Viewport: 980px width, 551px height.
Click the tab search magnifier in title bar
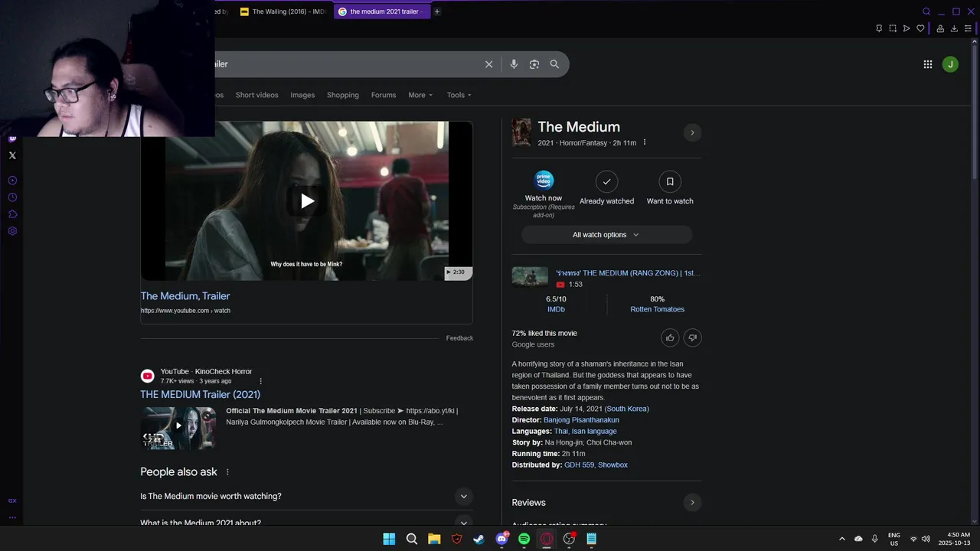tap(926, 11)
